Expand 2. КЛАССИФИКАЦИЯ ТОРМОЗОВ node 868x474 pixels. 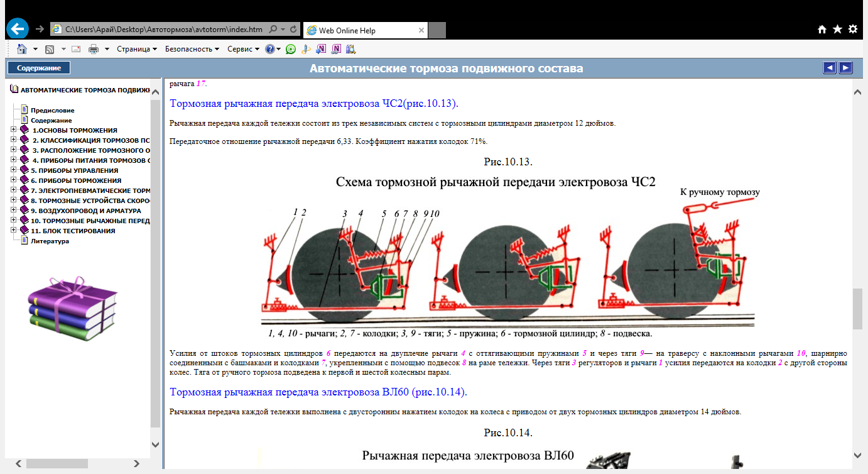coord(14,140)
